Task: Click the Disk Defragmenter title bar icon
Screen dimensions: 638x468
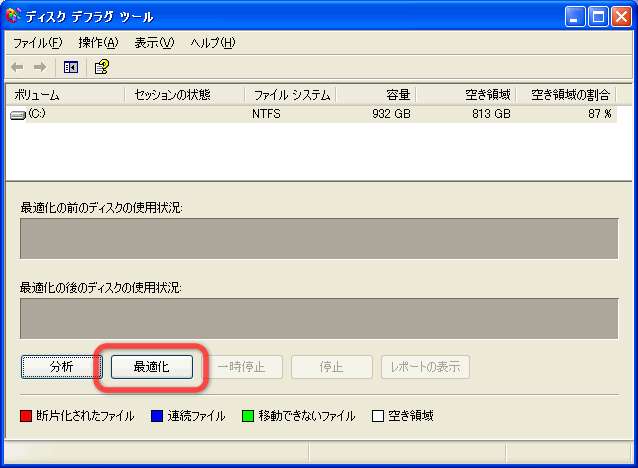Action: click(x=13, y=15)
